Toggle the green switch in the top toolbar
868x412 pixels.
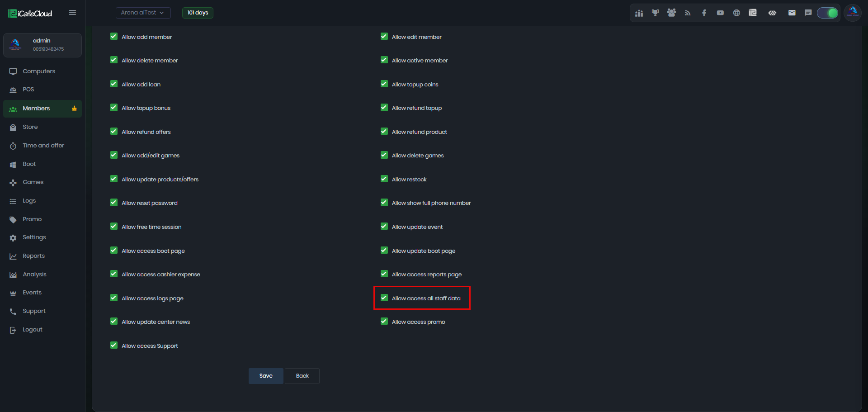(x=828, y=13)
